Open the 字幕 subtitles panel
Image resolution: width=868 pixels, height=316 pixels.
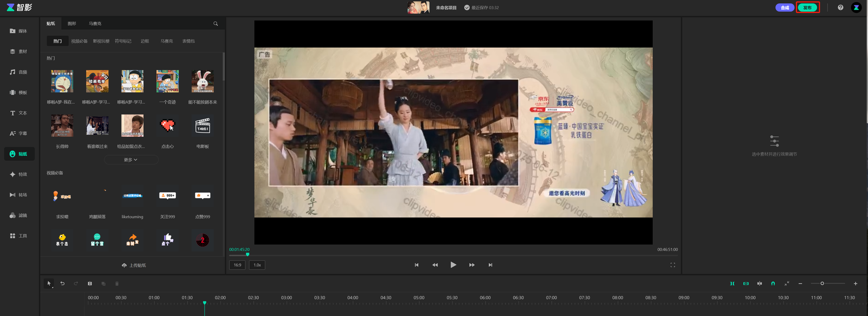[18, 133]
